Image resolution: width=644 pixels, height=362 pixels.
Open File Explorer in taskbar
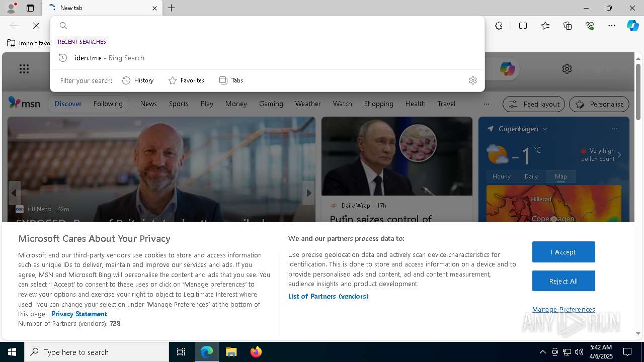coord(231,352)
